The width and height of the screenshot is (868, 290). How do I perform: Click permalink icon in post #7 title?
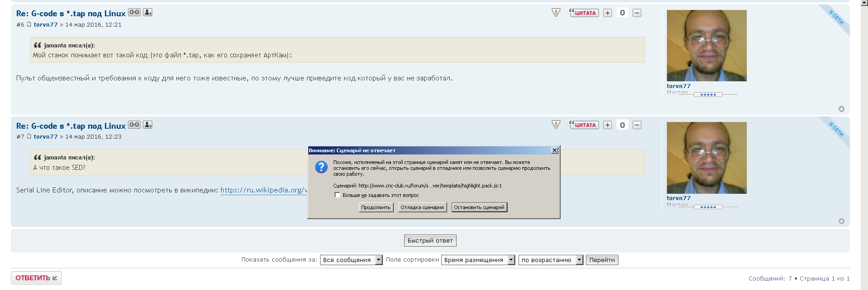[x=134, y=125]
